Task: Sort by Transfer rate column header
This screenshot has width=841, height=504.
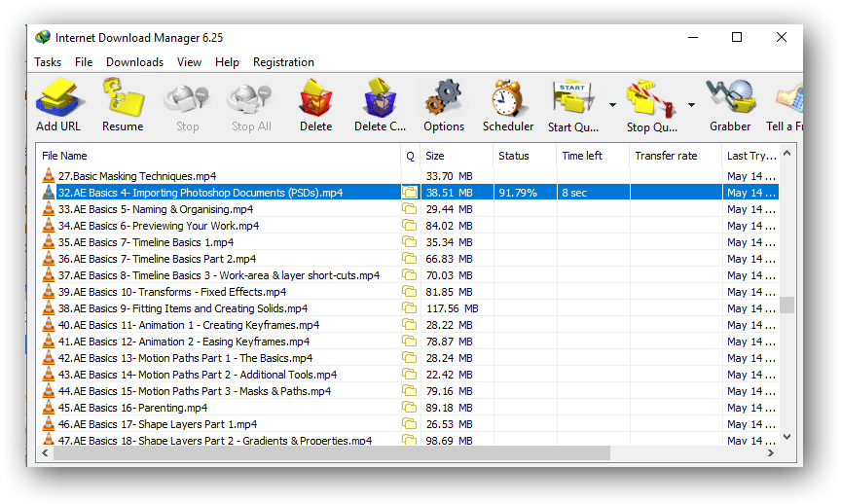Action: coord(676,156)
